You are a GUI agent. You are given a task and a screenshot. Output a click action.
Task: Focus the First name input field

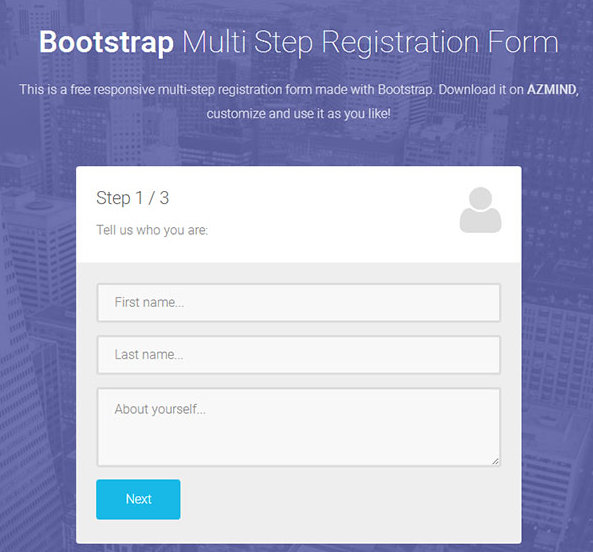pos(299,302)
